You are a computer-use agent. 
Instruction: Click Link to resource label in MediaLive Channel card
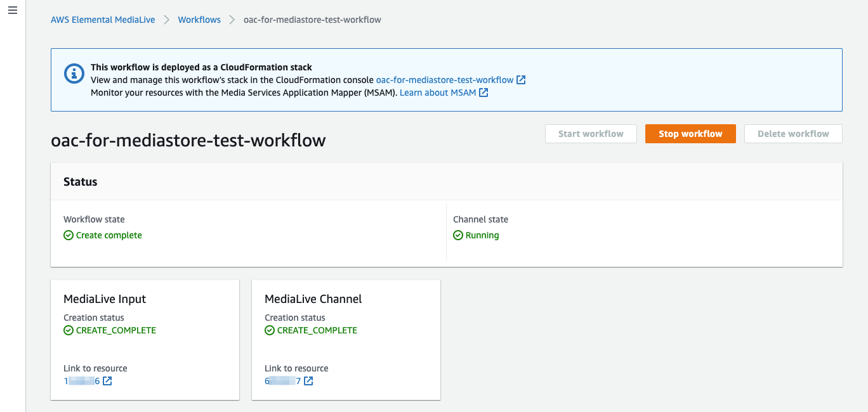tap(296, 368)
